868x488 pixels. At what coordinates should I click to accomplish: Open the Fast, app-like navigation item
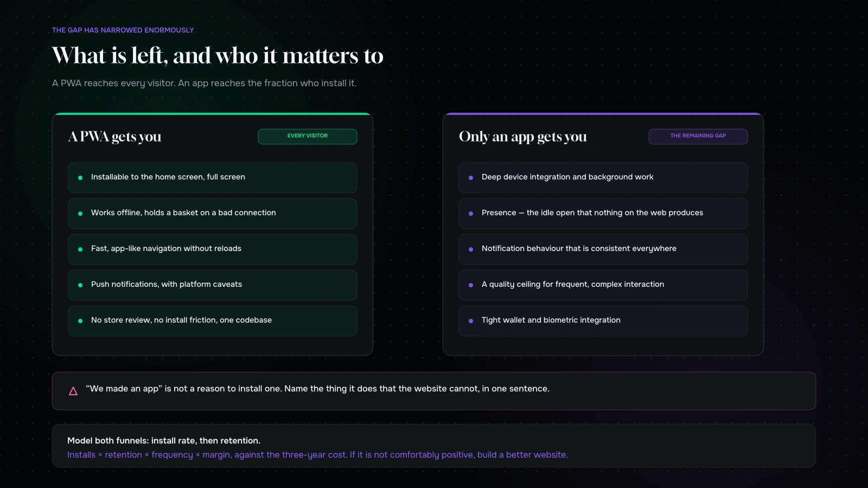pyautogui.click(x=213, y=249)
